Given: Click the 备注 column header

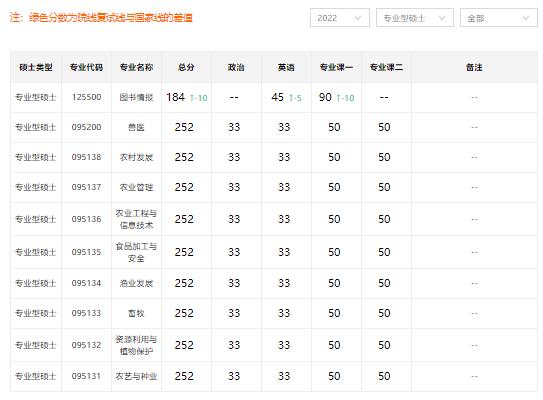Looking at the screenshot, I should point(474,67).
